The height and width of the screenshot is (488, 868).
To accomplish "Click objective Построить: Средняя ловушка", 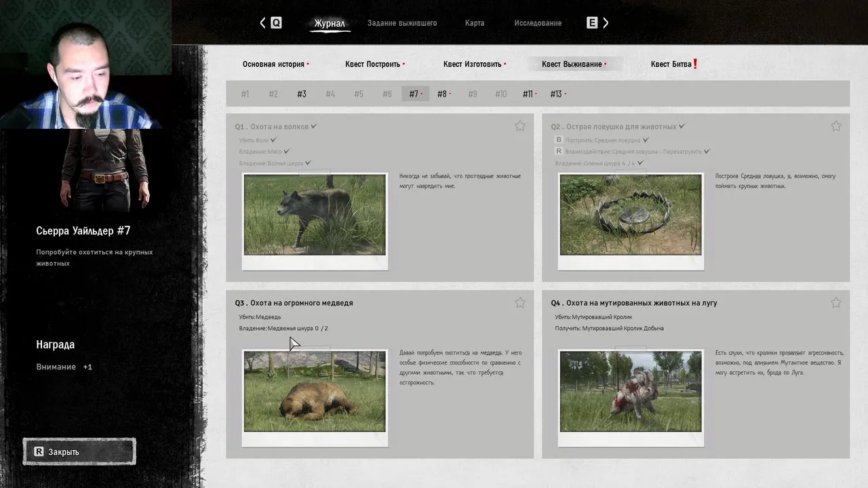I will click(603, 140).
